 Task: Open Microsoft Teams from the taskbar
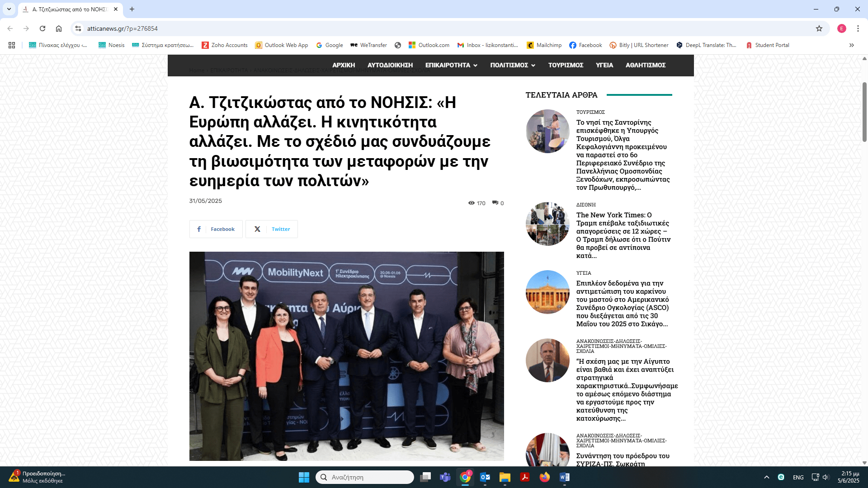tap(445, 477)
